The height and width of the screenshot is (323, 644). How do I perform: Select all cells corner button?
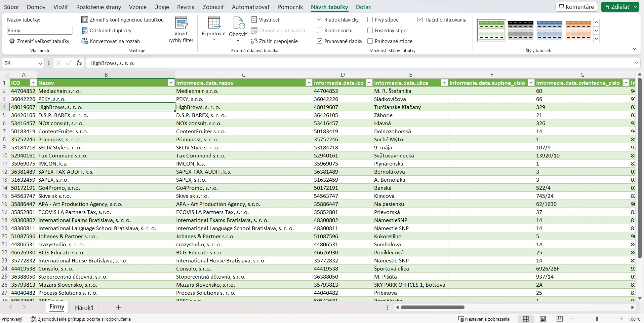(x=5, y=75)
